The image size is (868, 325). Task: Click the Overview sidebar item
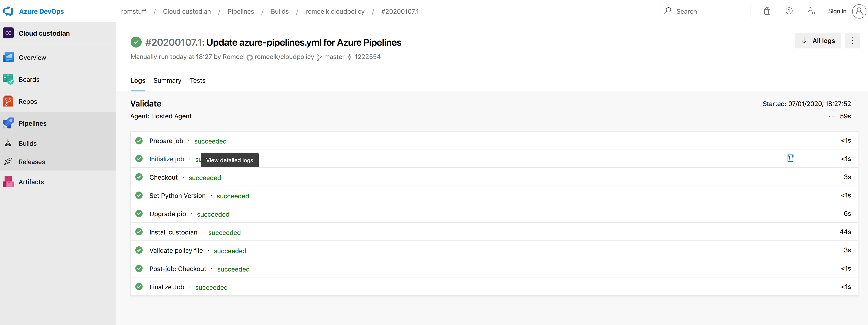coord(32,58)
